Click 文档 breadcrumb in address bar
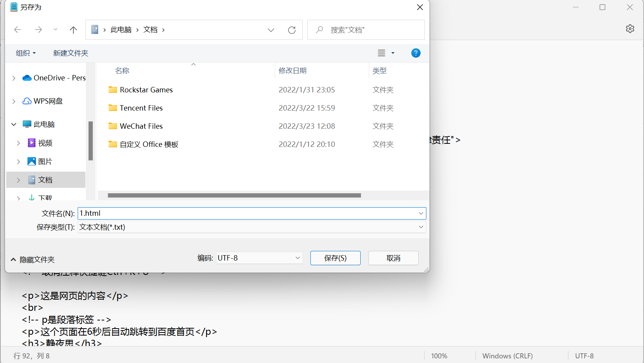 click(150, 30)
